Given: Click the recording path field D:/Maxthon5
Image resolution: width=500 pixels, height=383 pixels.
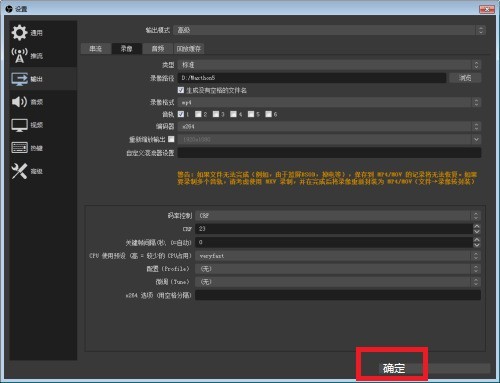Looking at the screenshot, I should pyautogui.click(x=312, y=78).
